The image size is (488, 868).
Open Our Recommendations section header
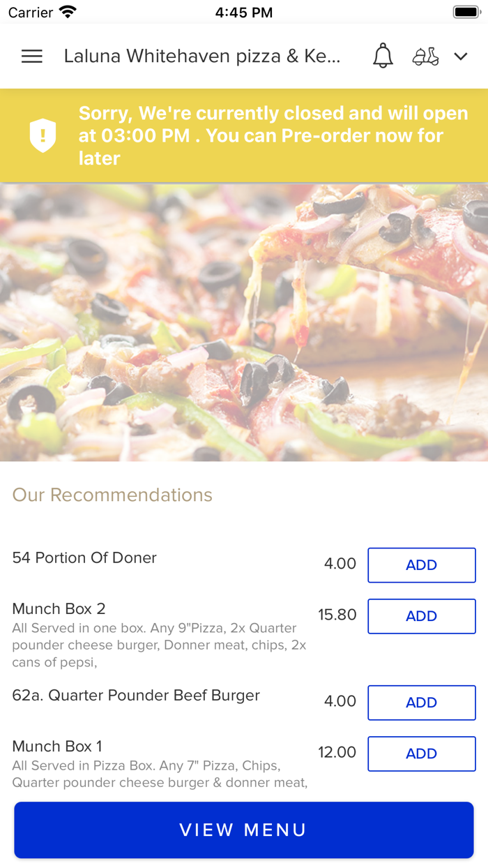pyautogui.click(x=112, y=495)
